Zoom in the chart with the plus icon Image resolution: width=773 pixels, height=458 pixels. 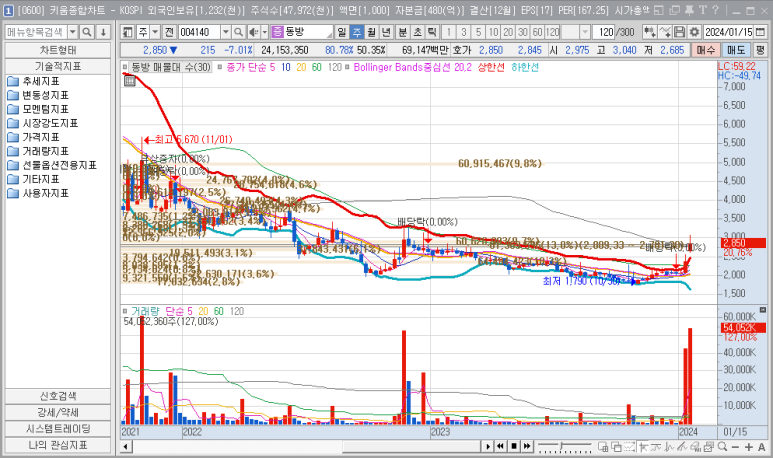(748, 447)
